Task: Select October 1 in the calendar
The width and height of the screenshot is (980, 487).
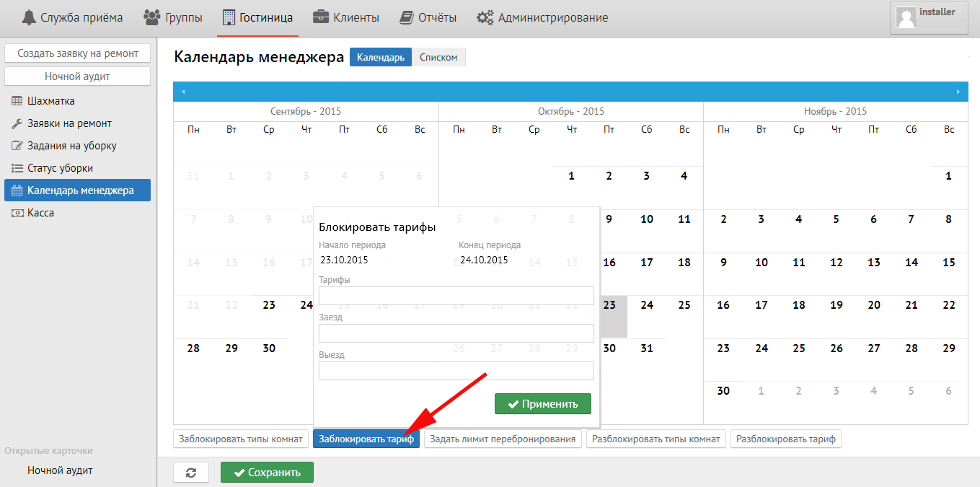Action: click(571, 176)
